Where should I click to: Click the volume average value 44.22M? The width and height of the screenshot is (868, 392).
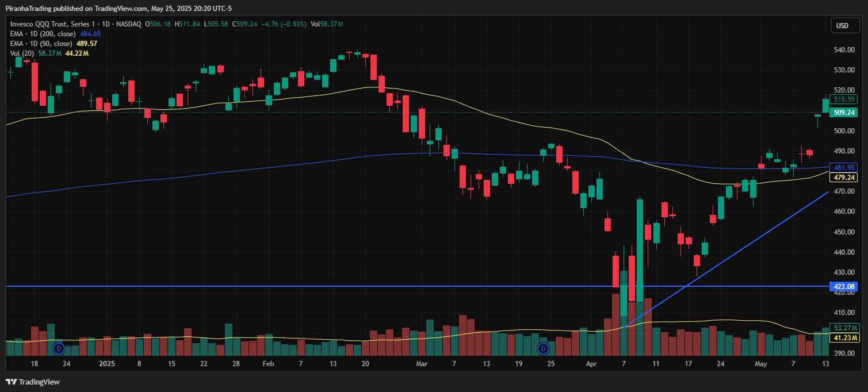(x=77, y=53)
